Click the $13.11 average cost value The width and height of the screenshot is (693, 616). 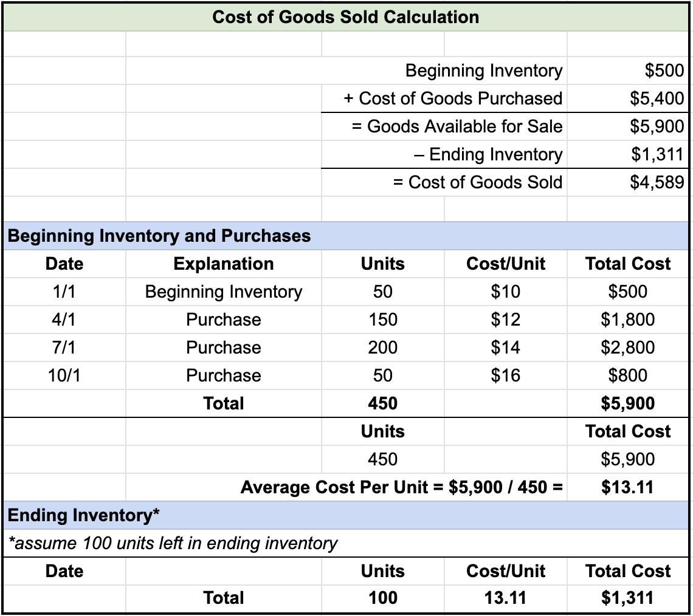point(629,487)
